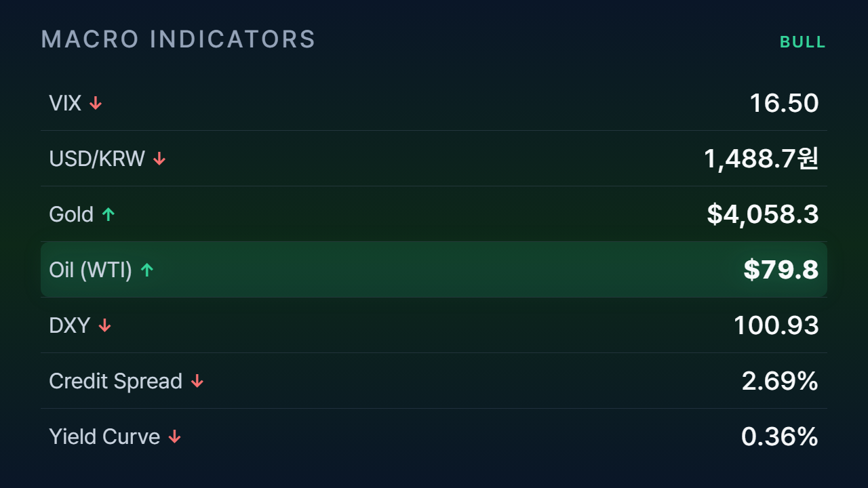Screen dimensions: 868x488
Task: Click the DXY label text
Action: coord(70,325)
